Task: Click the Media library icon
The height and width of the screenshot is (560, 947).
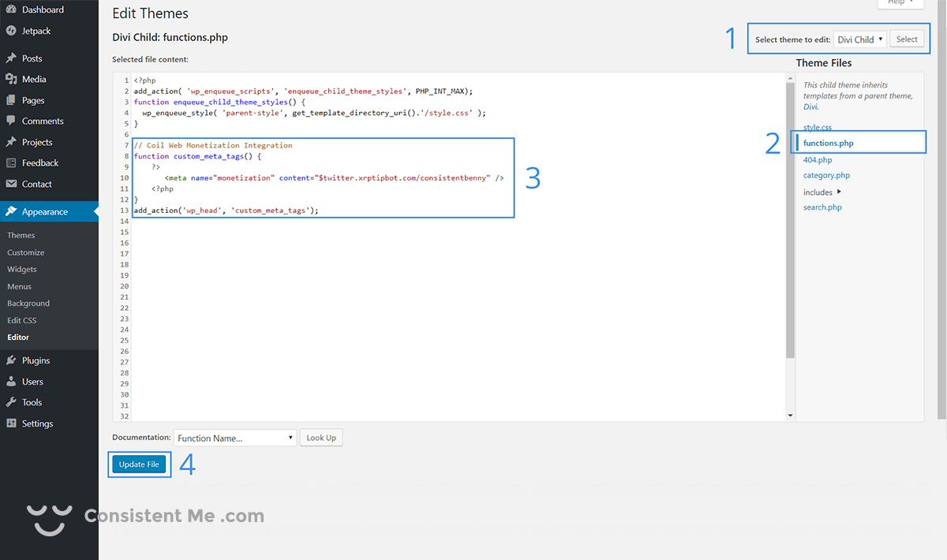Action: pyautogui.click(x=11, y=79)
